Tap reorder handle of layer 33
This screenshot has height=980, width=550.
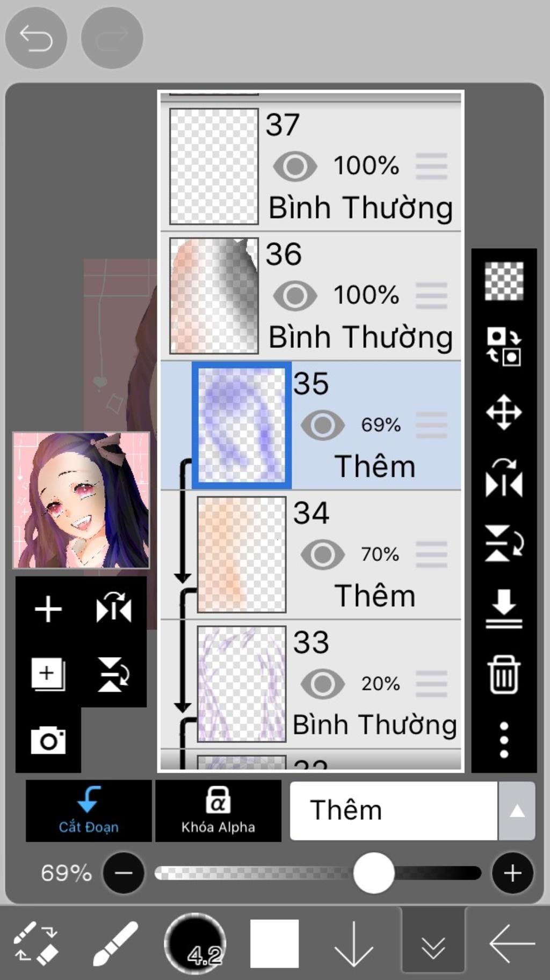click(431, 684)
